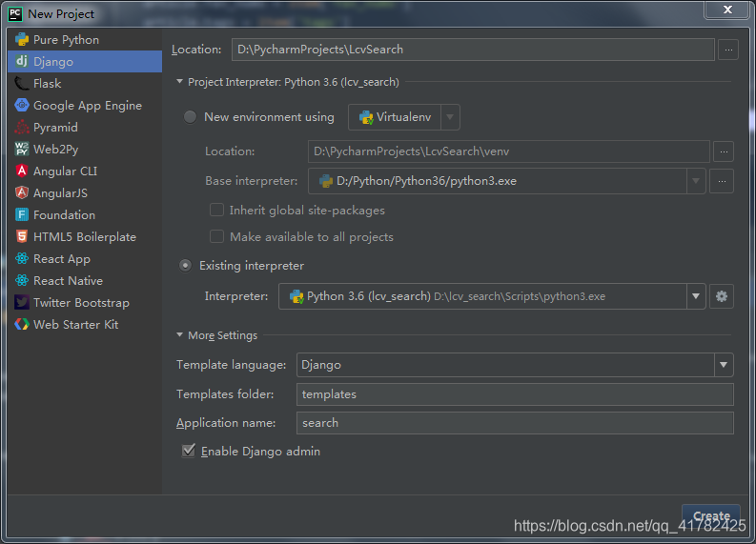
Task: Click Python icon in the Interpreter field
Action: click(296, 296)
